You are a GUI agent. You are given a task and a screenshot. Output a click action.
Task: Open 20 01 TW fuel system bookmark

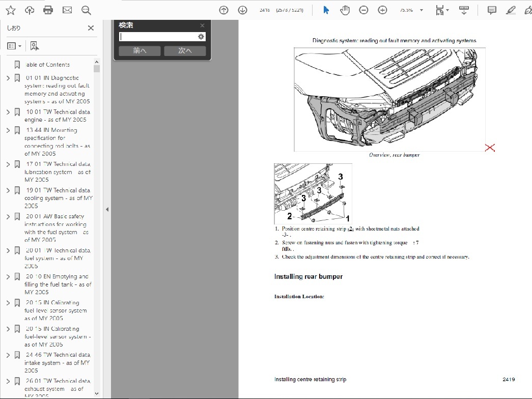tap(58, 258)
